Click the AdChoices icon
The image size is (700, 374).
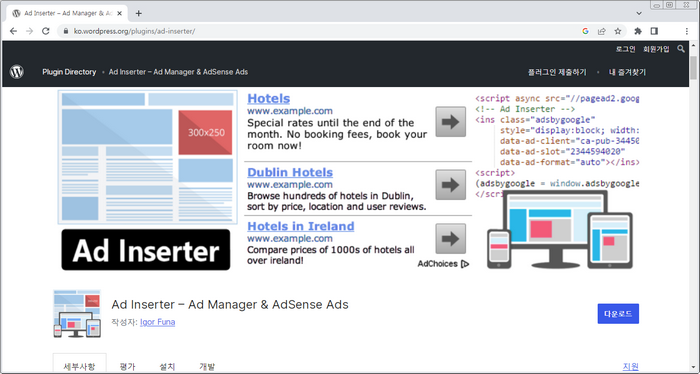[x=465, y=264]
